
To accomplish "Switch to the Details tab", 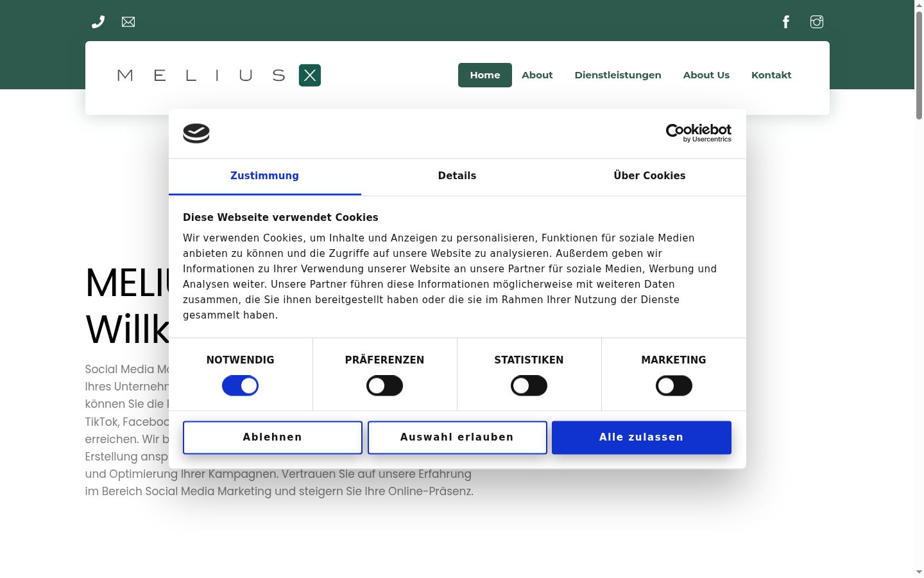I will coord(457,176).
